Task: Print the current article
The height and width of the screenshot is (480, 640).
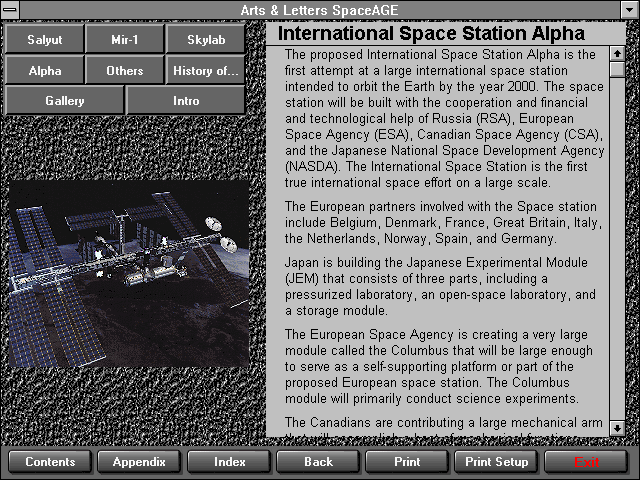Action: pos(407,462)
